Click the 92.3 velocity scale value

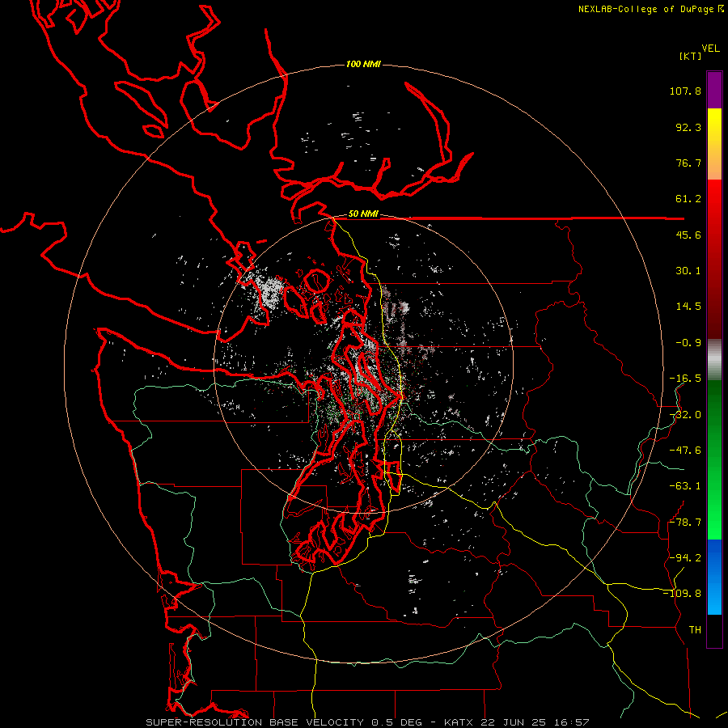click(x=688, y=127)
